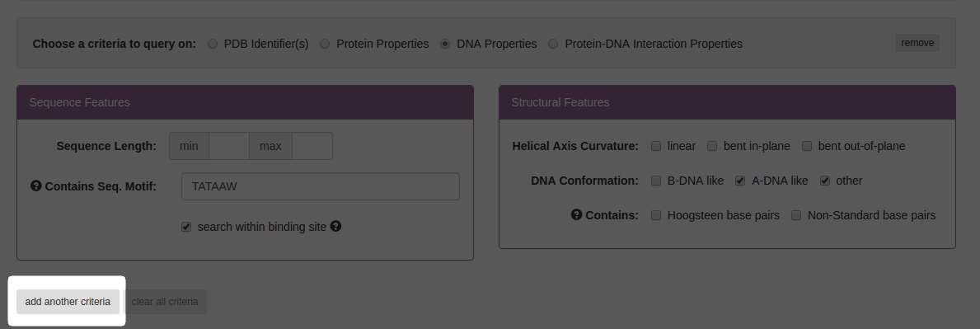
Task: Check the linear helical axis curvature box
Action: (655, 146)
